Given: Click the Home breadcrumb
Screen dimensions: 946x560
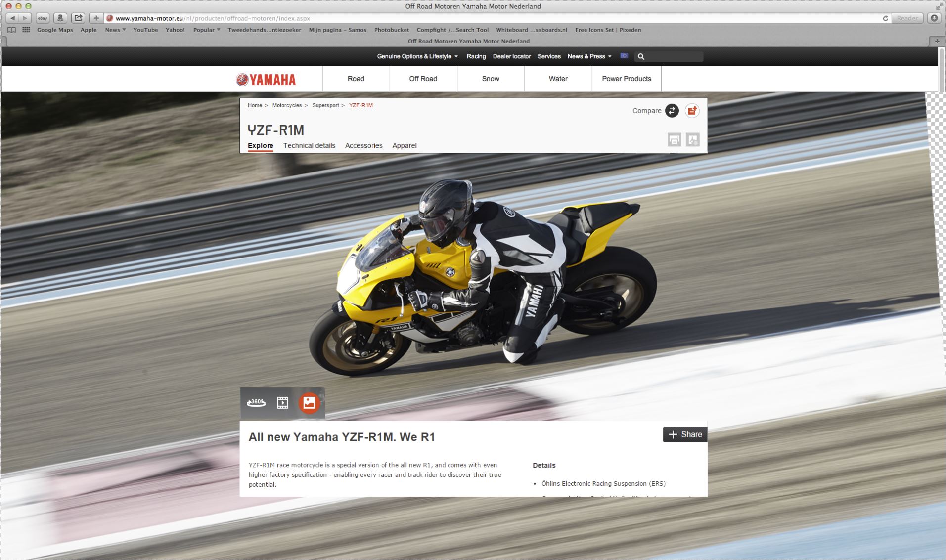Looking at the screenshot, I should [255, 105].
